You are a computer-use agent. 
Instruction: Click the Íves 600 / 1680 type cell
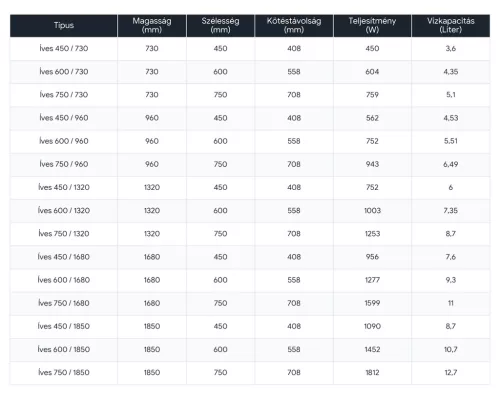click(64, 280)
